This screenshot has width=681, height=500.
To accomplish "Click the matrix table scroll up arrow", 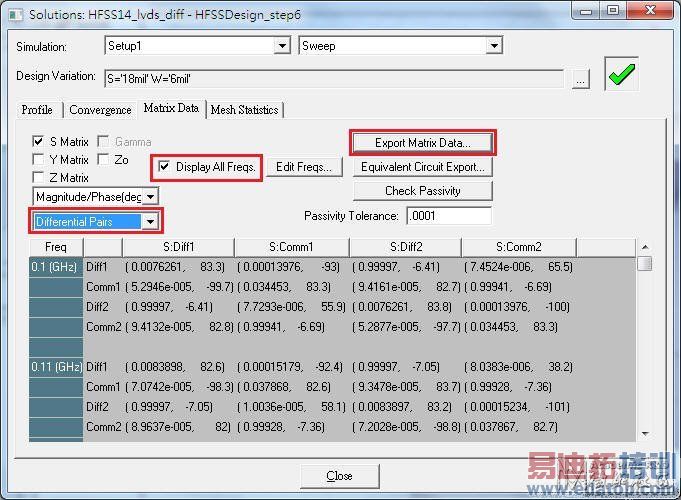I will 645,247.
